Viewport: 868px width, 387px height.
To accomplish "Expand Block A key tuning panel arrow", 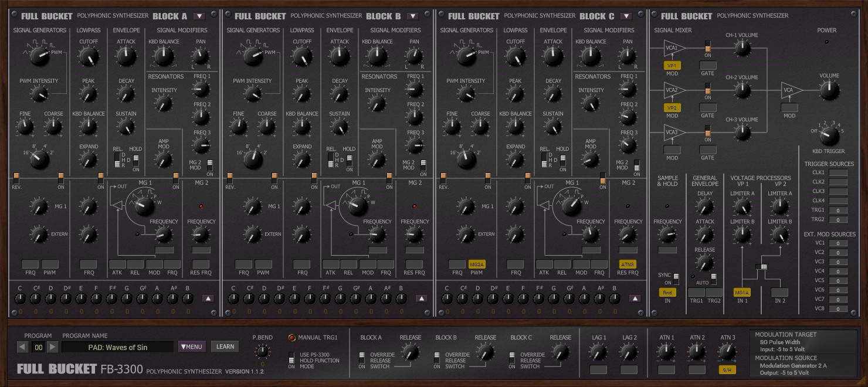I will (208, 298).
